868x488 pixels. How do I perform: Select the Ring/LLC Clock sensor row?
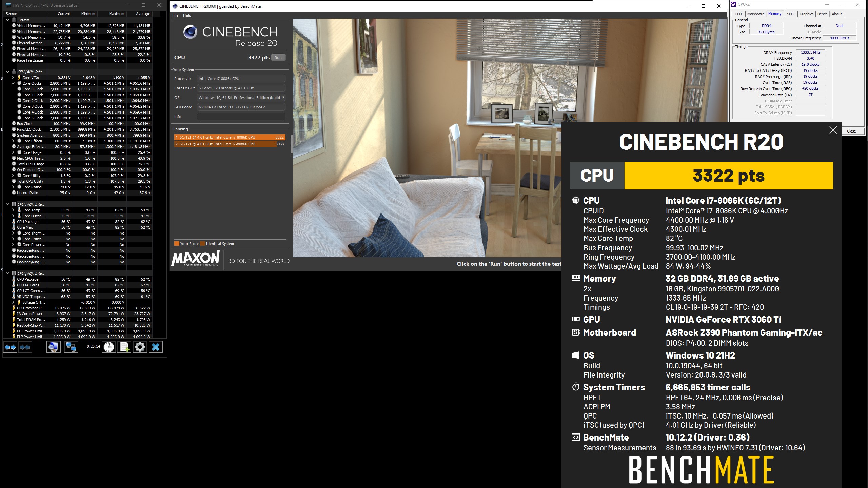(x=78, y=129)
